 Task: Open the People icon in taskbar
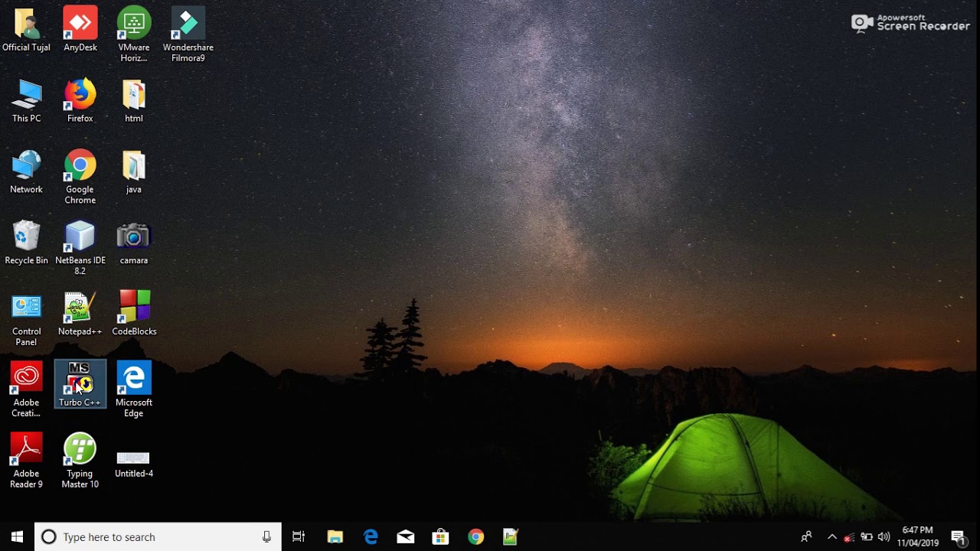806,536
